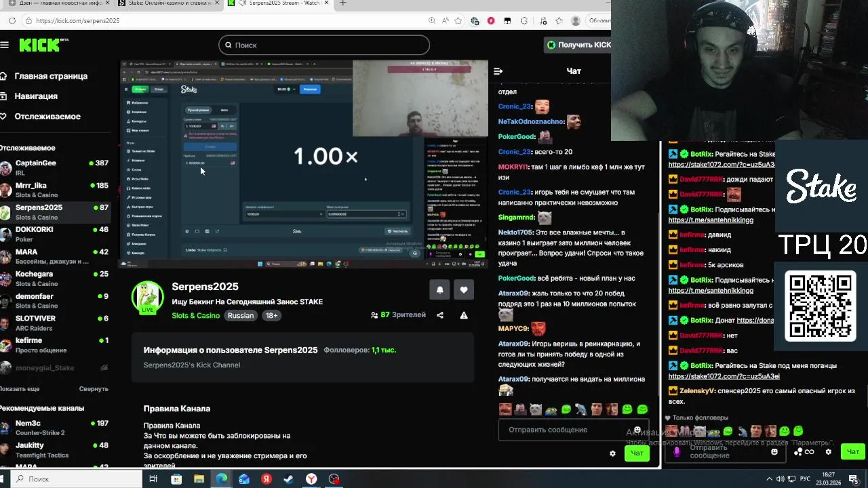The width and height of the screenshot is (868, 488).
Task: Focus the Поиск search field on Kick
Action: point(324,45)
